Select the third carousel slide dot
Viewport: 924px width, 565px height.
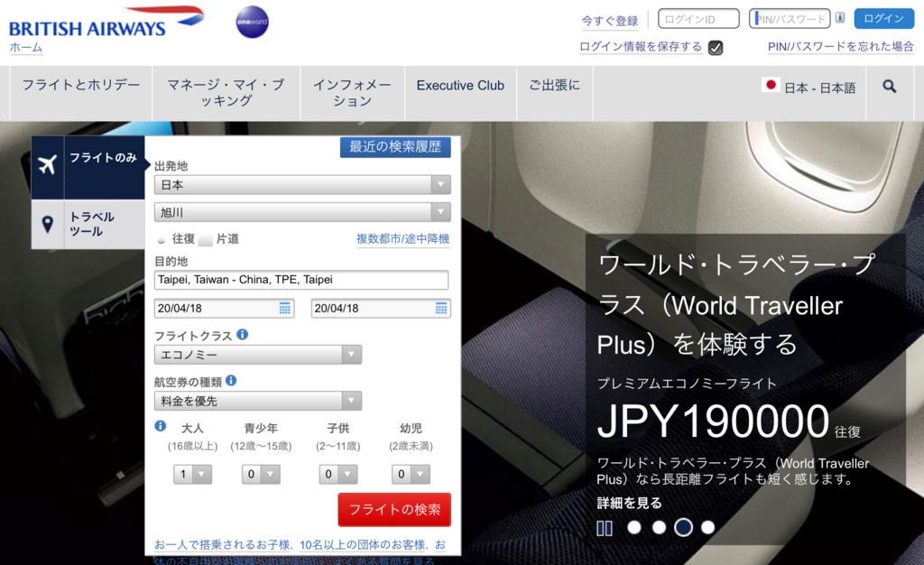[x=684, y=527]
